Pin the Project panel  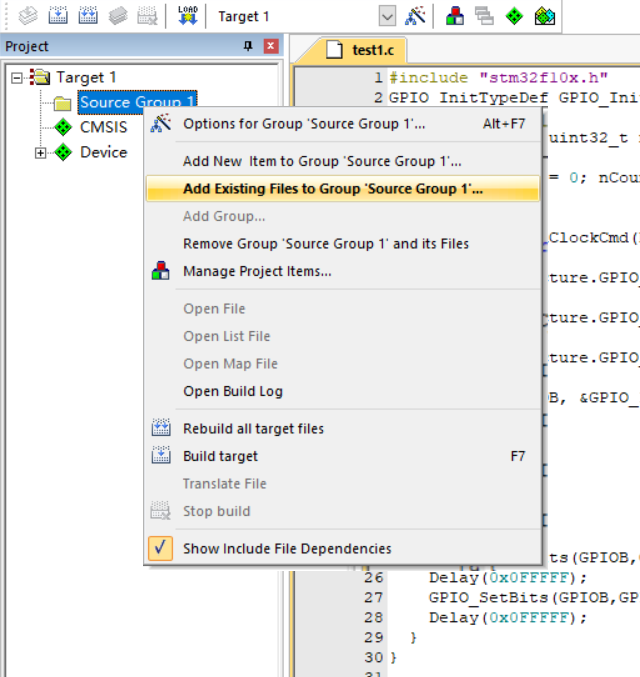[x=248, y=46]
